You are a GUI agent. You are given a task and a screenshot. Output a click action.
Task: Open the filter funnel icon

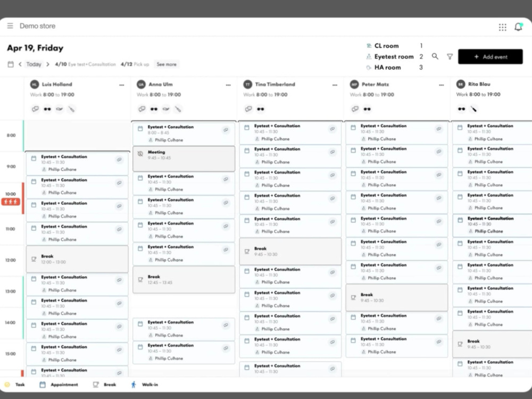pyautogui.click(x=450, y=57)
